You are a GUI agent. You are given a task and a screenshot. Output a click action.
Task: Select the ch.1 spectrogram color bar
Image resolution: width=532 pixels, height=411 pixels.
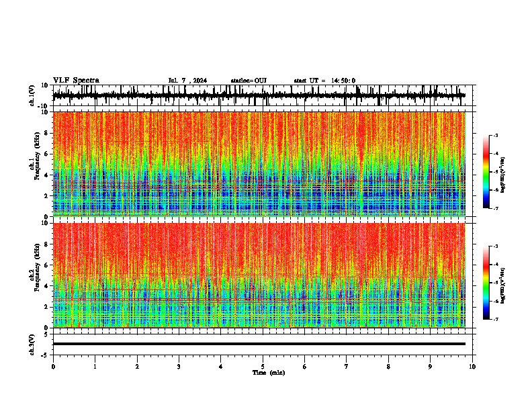486,172
